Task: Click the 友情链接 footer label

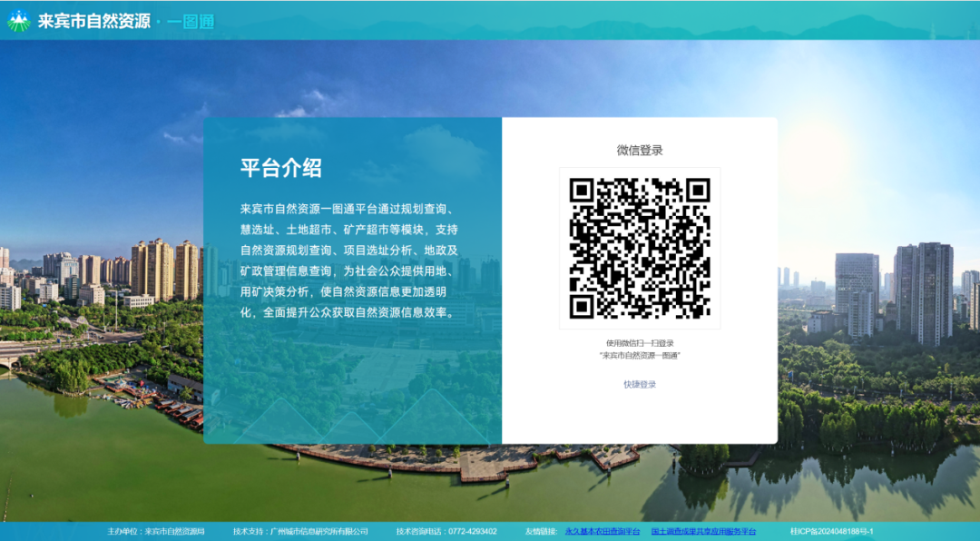Action: [x=541, y=532]
